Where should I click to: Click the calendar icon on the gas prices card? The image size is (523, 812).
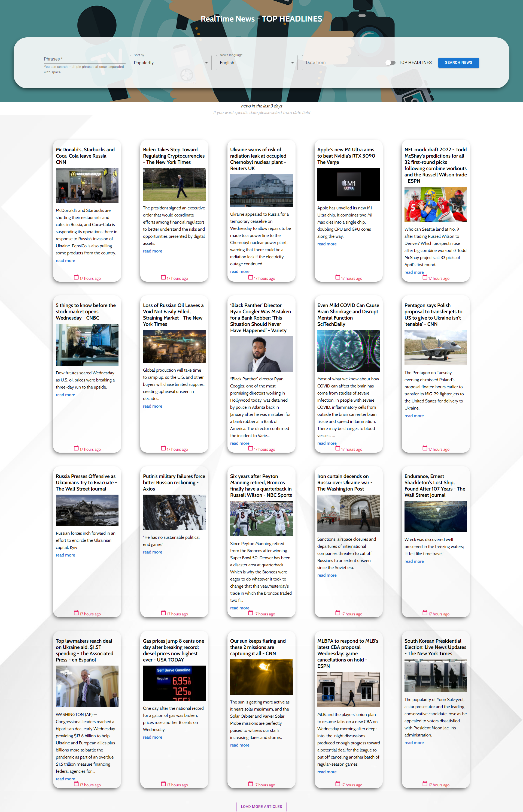(x=163, y=784)
